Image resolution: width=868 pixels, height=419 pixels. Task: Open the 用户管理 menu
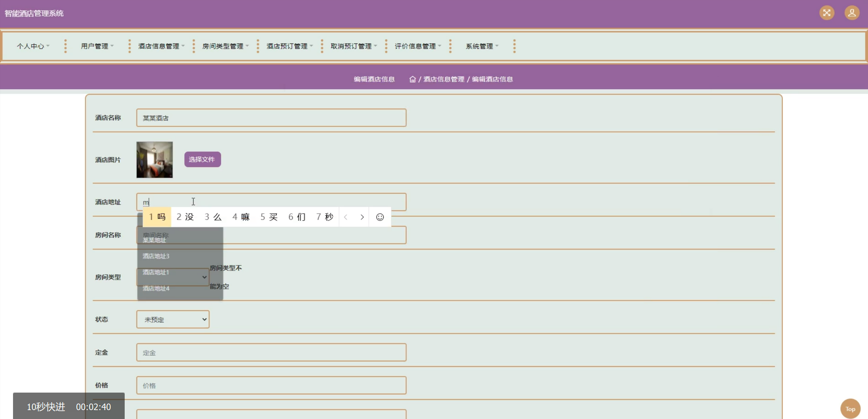coord(97,46)
